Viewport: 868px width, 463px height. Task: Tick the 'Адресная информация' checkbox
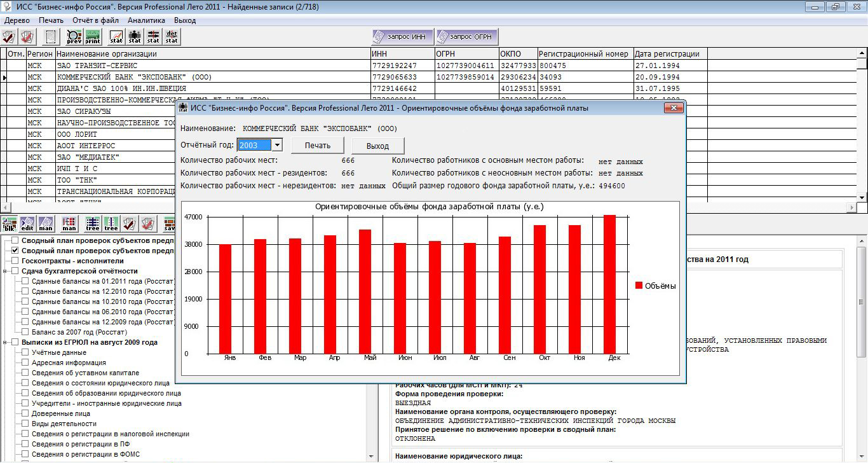point(25,363)
